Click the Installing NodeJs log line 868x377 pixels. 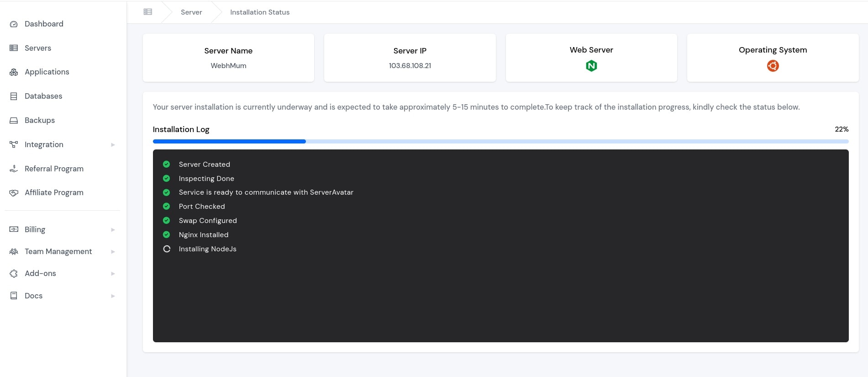[208, 249]
